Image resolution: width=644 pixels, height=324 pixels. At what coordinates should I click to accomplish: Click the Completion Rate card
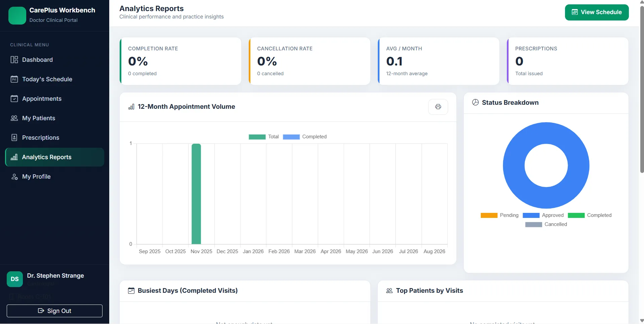[180, 61]
